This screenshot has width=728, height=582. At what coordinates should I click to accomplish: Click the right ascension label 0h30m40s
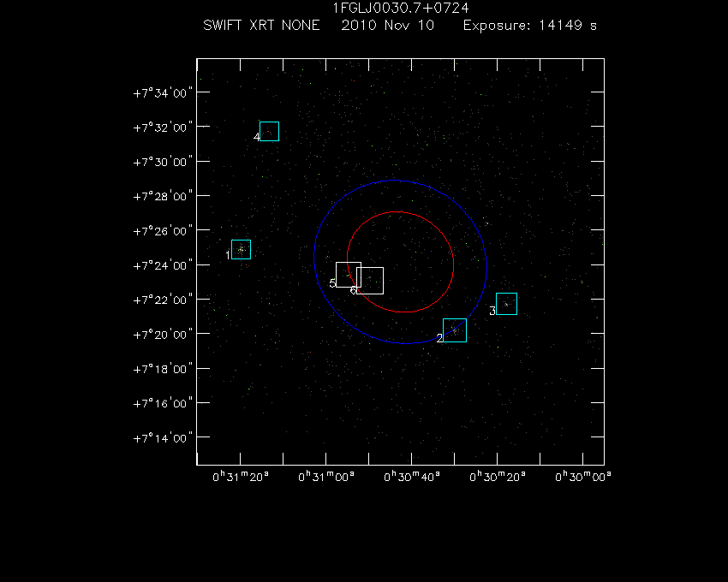pos(412,477)
